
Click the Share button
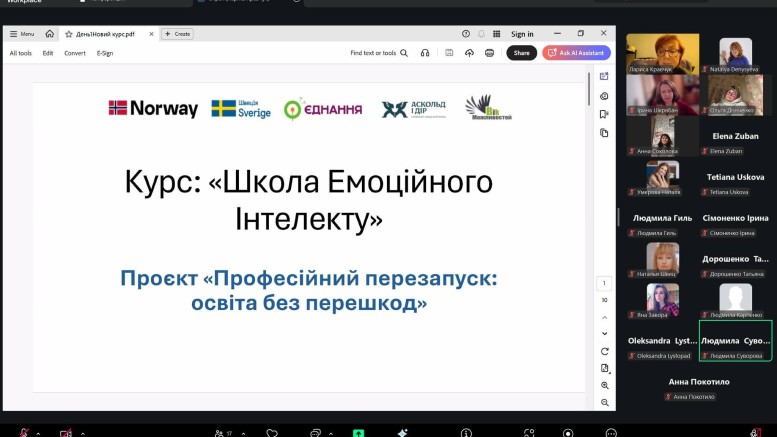[x=521, y=53]
